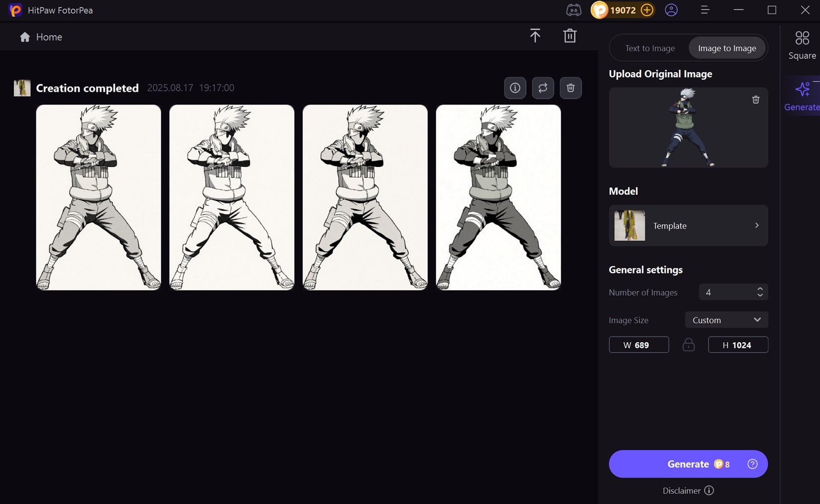
Task: Click the timestamp 2025.08.17 19:17:00
Action: click(x=191, y=88)
